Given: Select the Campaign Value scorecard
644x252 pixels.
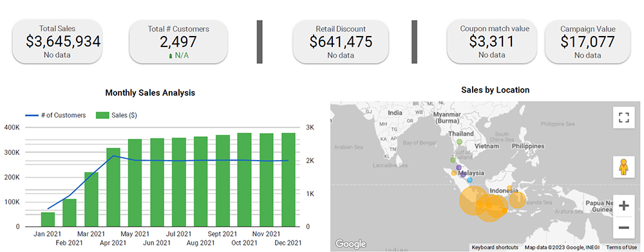Looking at the screenshot, I should 588,41.
